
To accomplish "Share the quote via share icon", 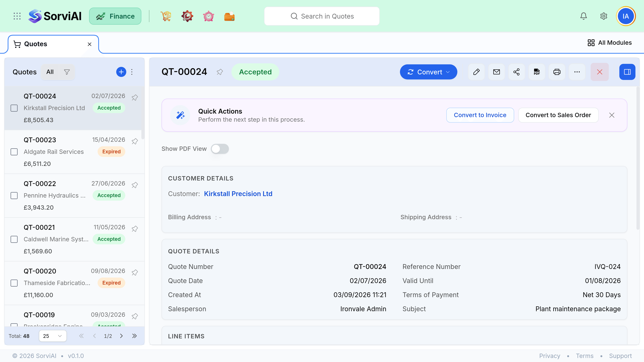I will coord(517,72).
